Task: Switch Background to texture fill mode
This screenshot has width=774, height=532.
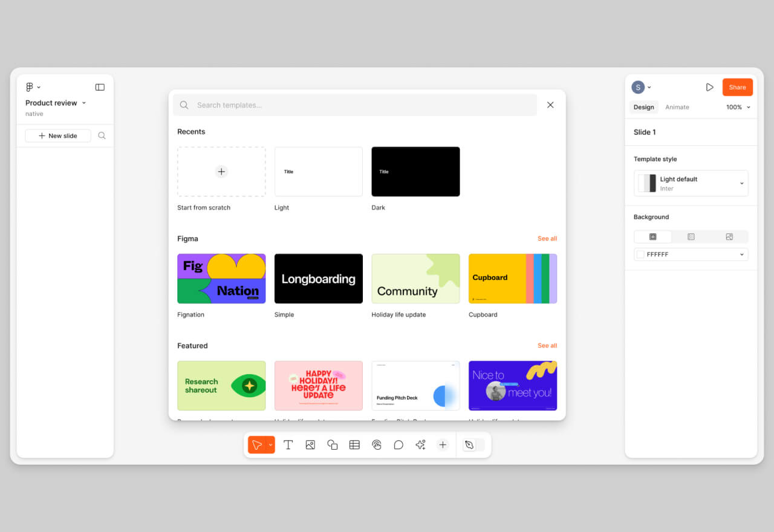Action: point(691,236)
